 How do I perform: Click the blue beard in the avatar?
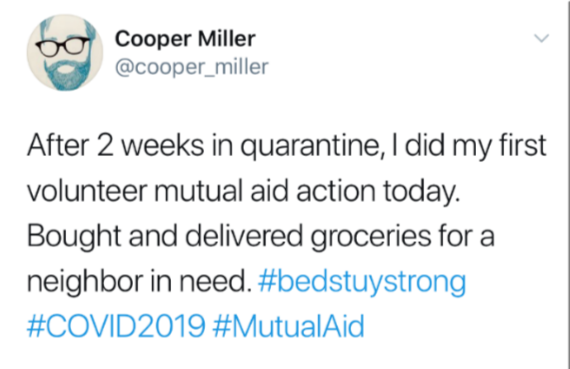click(67, 74)
